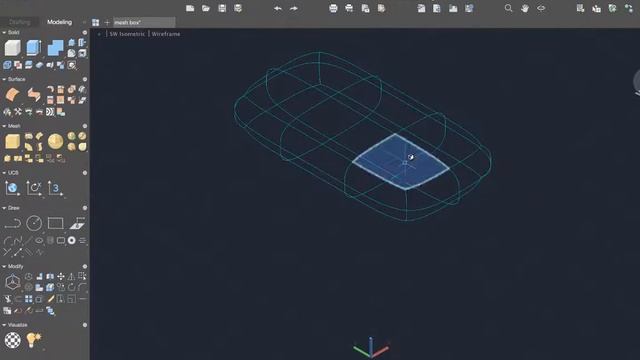640x360 pixels.
Task: Click the Surface section options dot
Action: [x=85, y=79]
